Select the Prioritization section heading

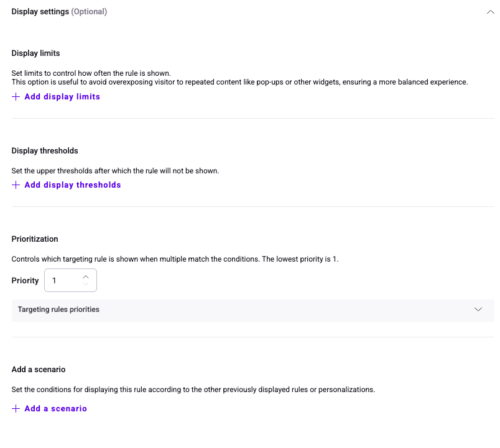click(35, 239)
